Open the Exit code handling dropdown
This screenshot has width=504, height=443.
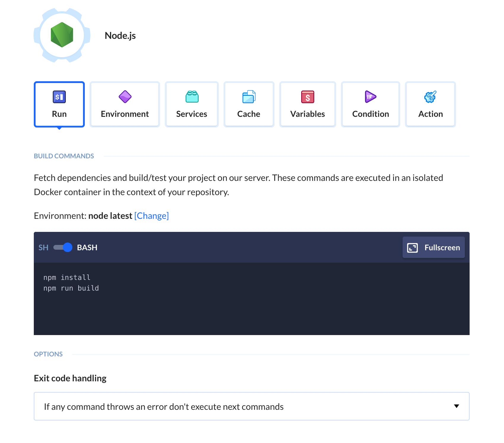coord(252,406)
